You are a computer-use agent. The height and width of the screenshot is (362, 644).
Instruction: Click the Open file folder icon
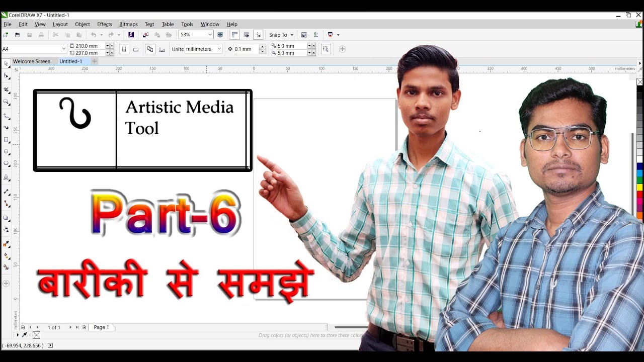[18, 35]
